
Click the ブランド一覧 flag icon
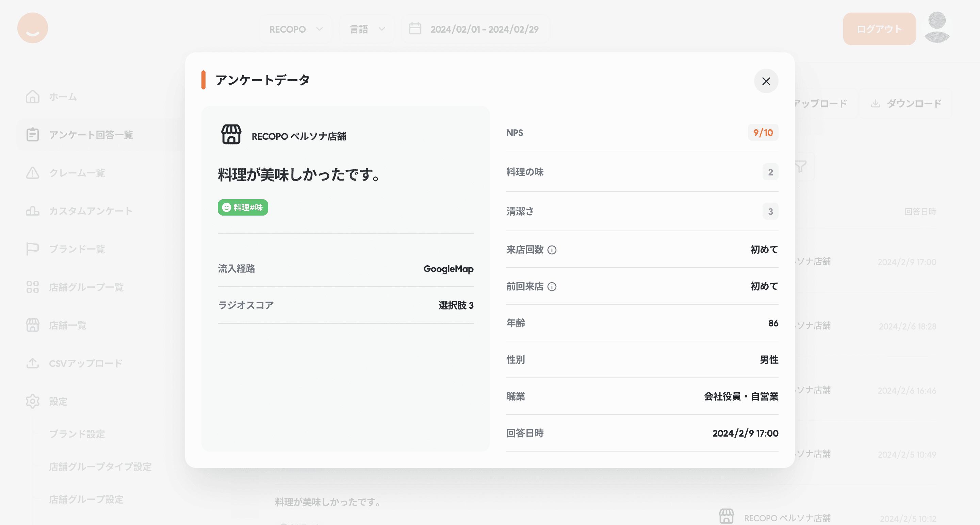tap(33, 249)
